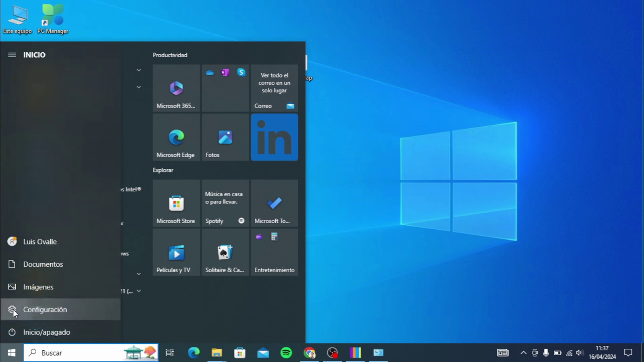Open the clock showing 11:37
The width and height of the screenshot is (644, 362).
[x=602, y=353]
